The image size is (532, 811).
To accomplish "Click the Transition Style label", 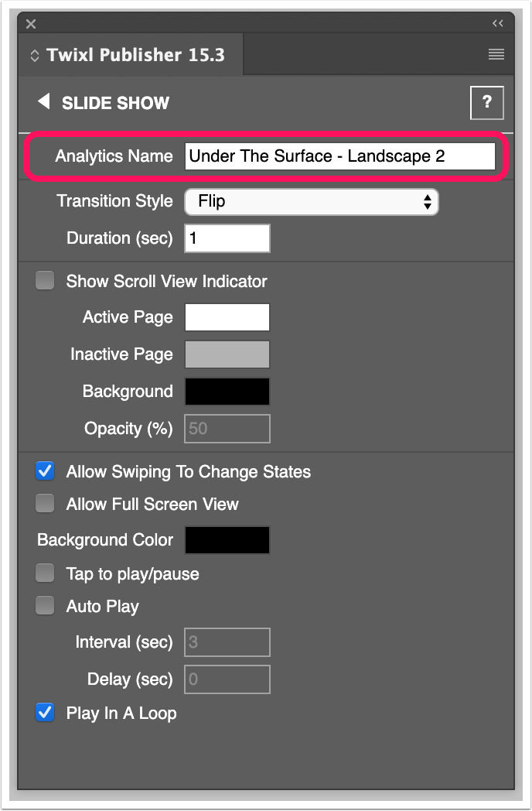I will [114, 201].
